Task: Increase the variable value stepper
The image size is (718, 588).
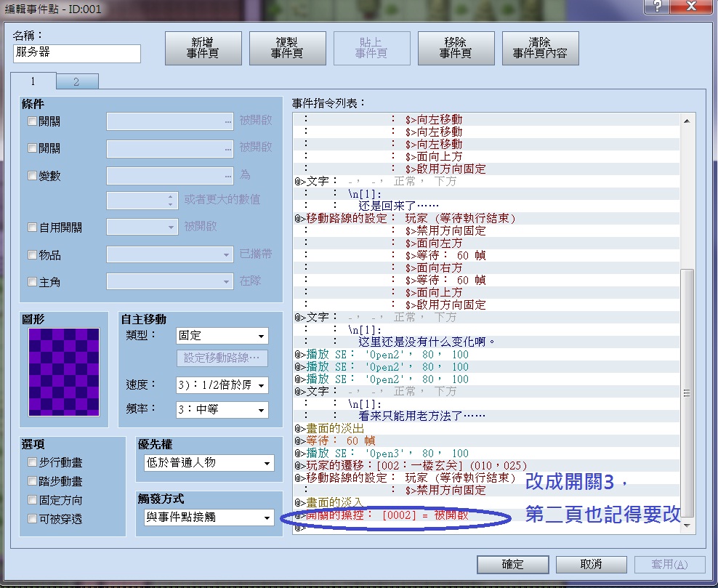Action: (170, 197)
